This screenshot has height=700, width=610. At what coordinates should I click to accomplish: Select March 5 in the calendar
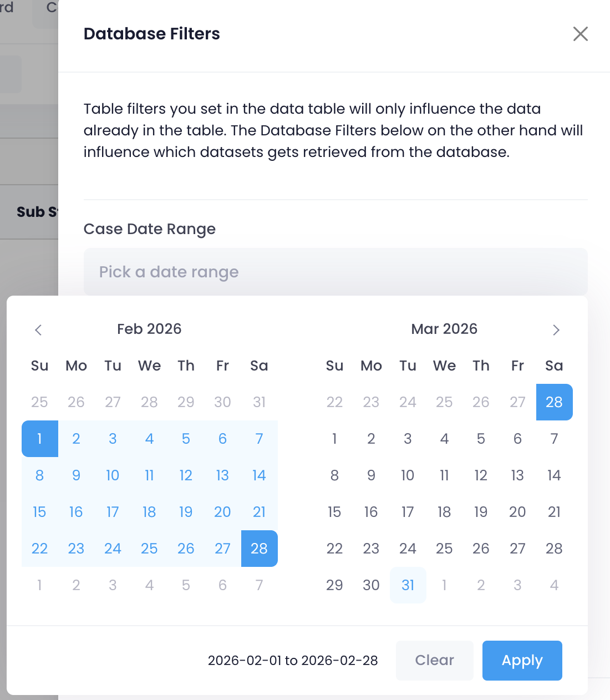481,439
